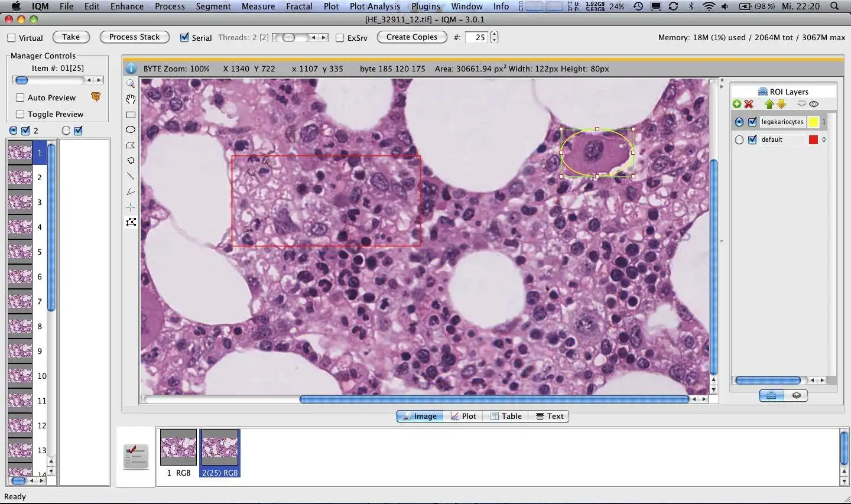The width and height of the screenshot is (851, 504).
Task: Hide the Megakariocytes layer via its checkbox
Action: pyautogui.click(x=752, y=122)
